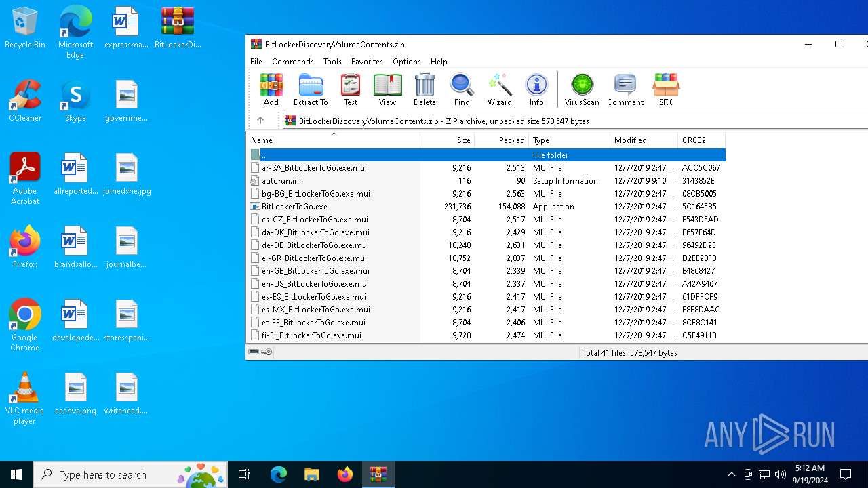Select the Skype desktop shortcut

pyautogui.click(x=75, y=102)
